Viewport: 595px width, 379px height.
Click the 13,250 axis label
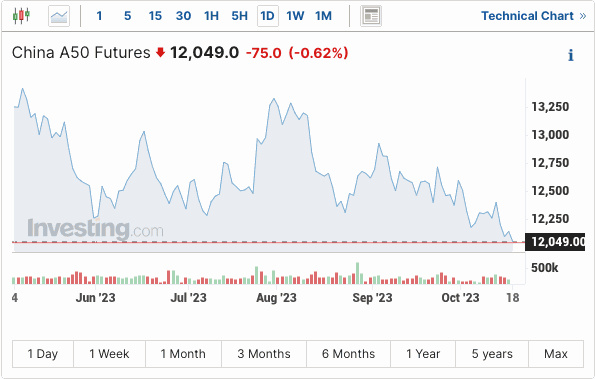550,107
